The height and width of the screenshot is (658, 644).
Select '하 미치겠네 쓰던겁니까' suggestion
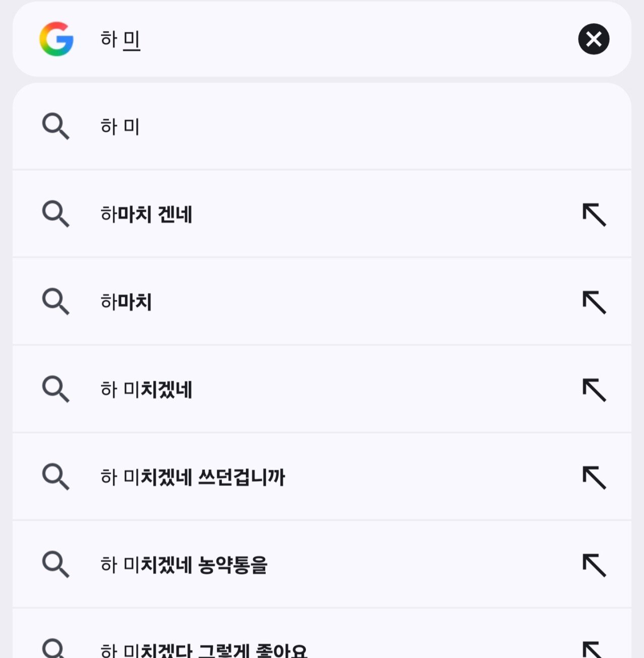[193, 477]
